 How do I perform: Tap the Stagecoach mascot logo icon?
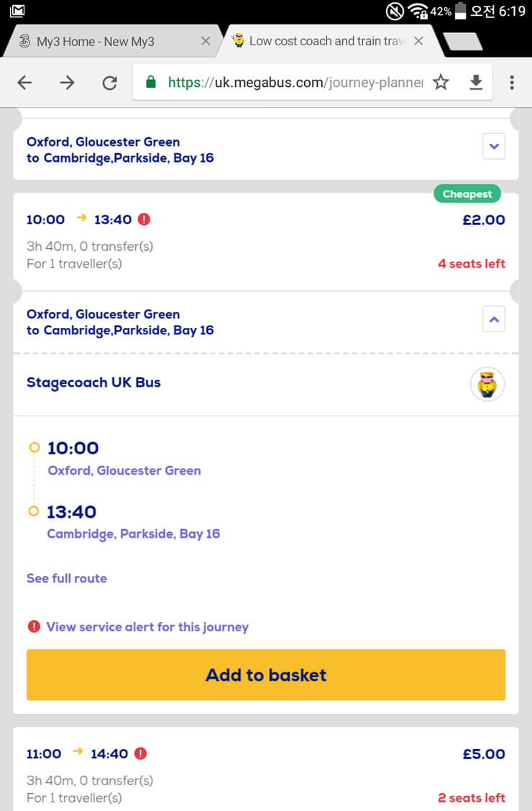pos(487,384)
